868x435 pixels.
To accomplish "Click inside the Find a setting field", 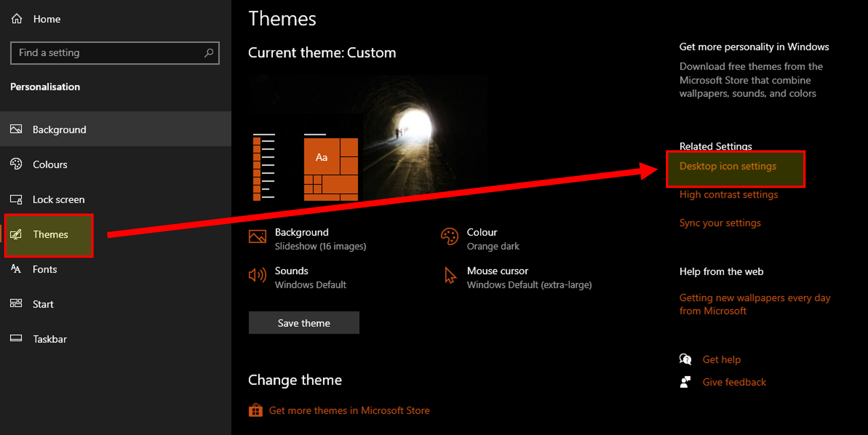I will pos(107,53).
